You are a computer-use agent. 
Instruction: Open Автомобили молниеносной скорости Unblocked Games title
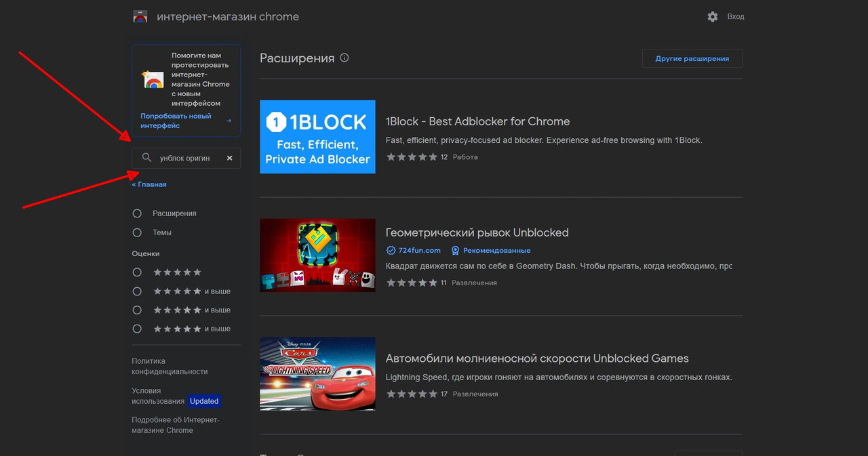coord(537,358)
